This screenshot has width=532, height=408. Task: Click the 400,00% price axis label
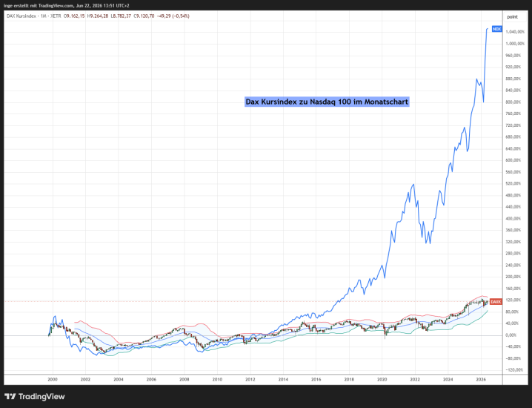pyautogui.click(x=513, y=218)
